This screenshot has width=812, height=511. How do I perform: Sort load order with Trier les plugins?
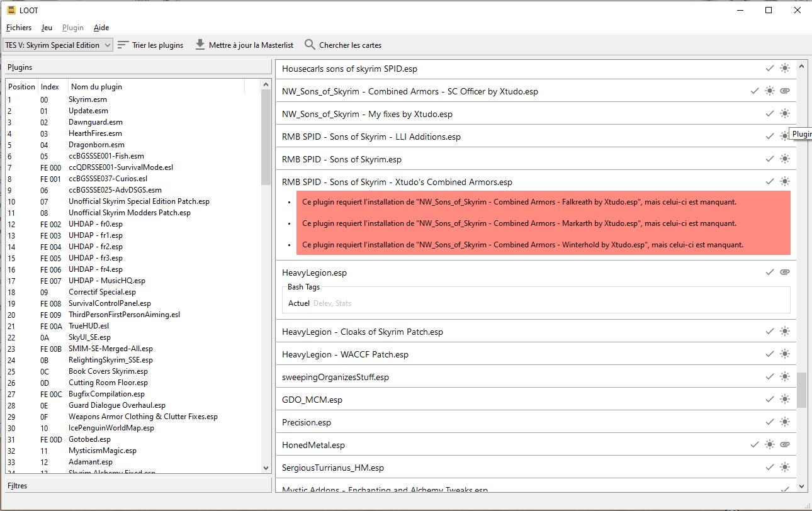click(x=150, y=45)
